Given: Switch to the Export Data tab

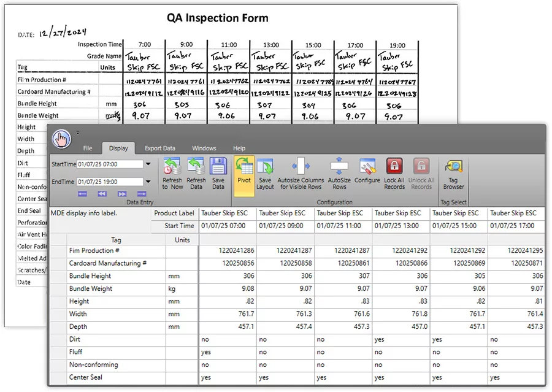Looking at the screenshot, I should 159,148.
